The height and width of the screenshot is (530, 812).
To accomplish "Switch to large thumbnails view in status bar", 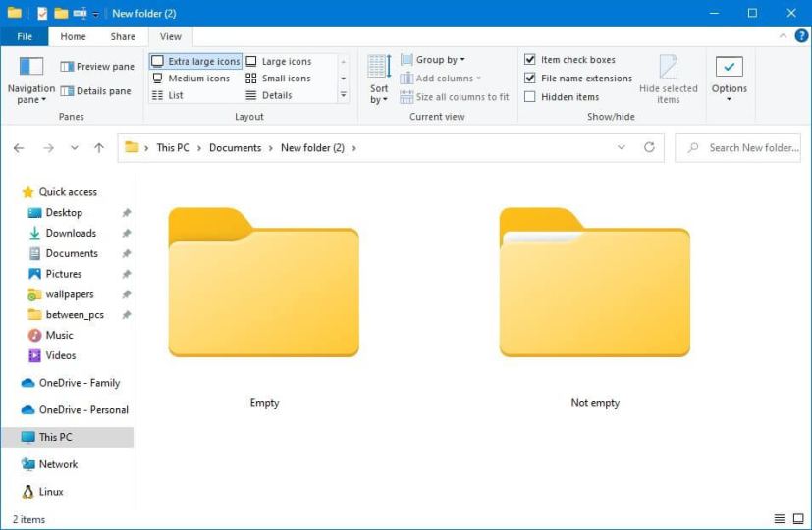I will tap(798, 518).
